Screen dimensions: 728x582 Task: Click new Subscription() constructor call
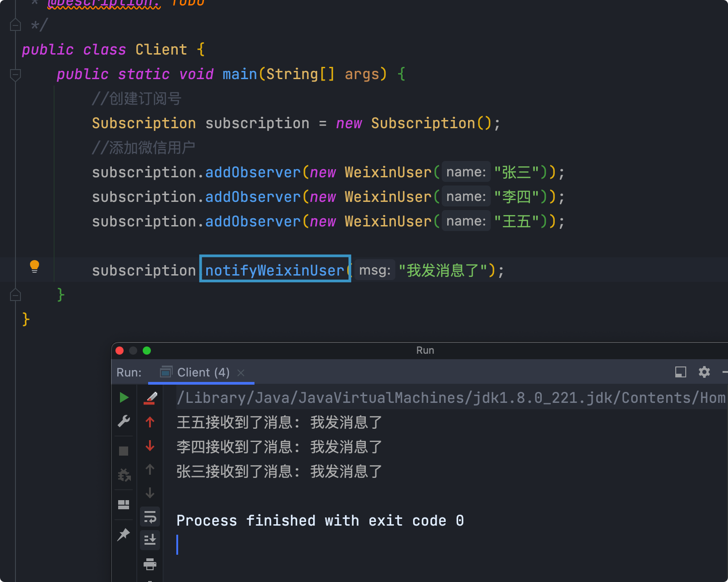tap(414, 123)
